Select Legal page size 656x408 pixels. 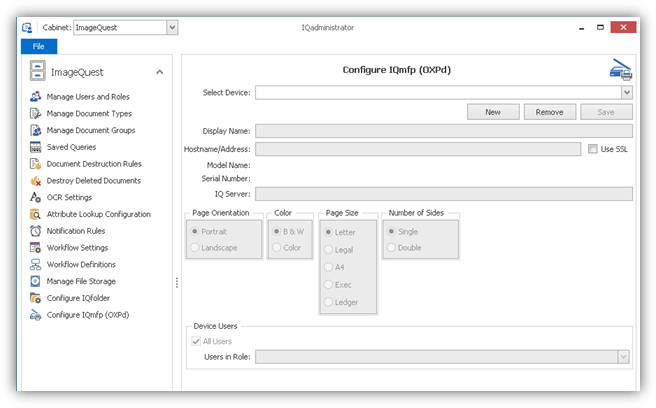click(328, 249)
